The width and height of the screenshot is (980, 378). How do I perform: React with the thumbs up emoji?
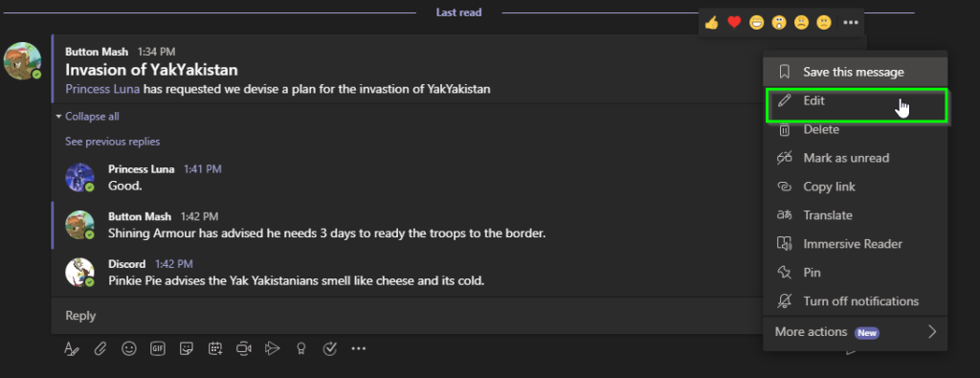(711, 23)
